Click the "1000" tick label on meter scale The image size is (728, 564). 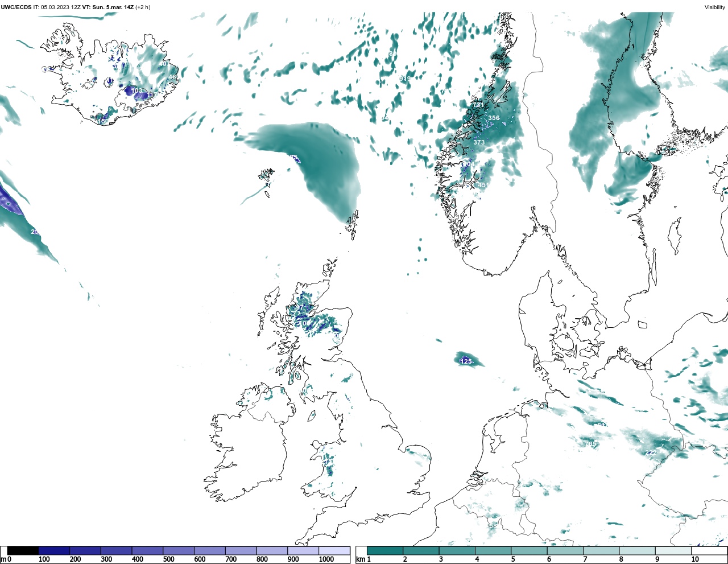pyautogui.click(x=326, y=559)
